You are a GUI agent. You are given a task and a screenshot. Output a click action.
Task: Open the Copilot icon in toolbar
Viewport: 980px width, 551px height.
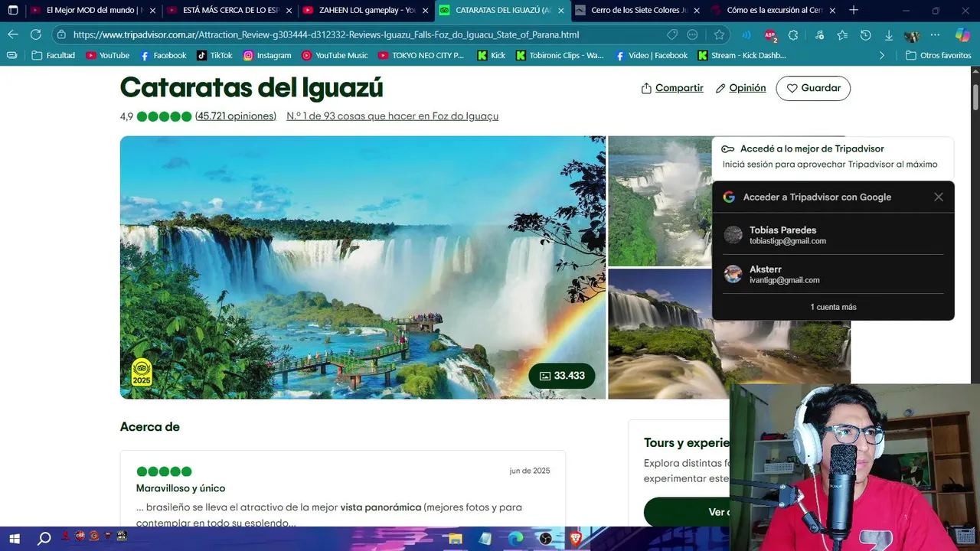point(962,35)
